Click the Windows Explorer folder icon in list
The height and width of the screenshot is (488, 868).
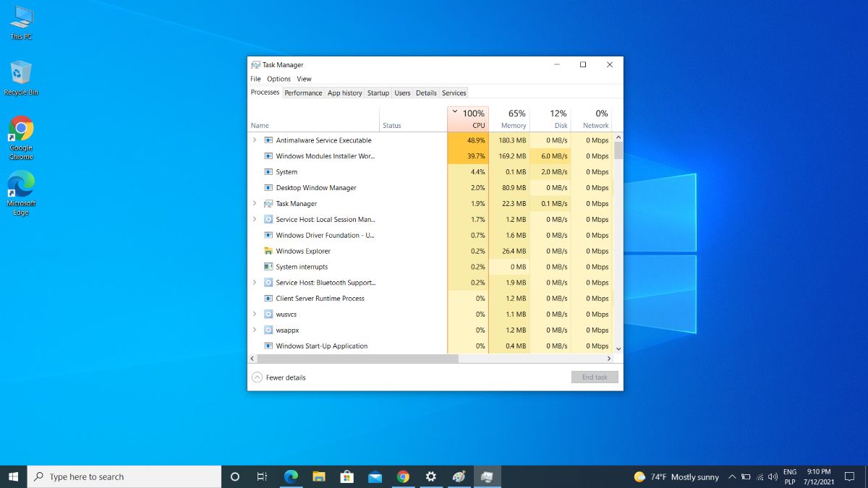268,251
